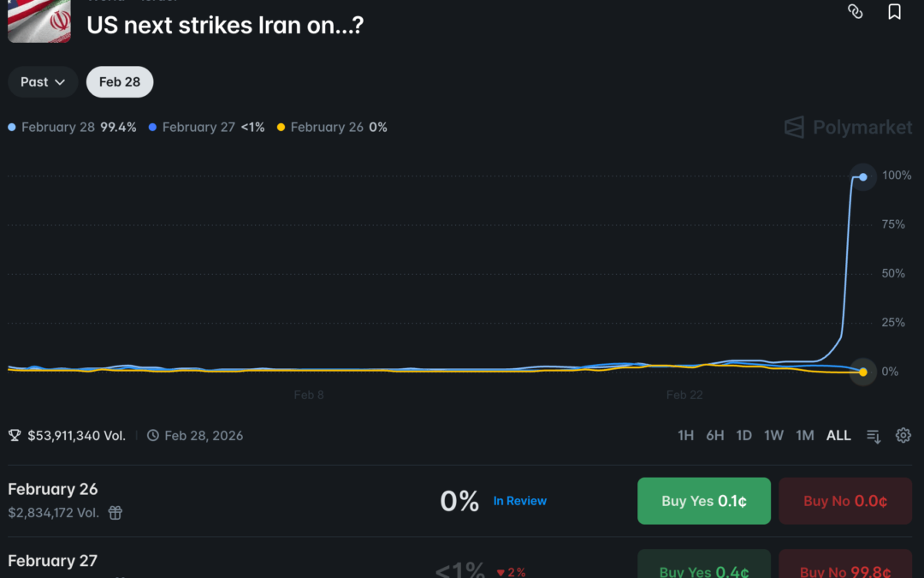This screenshot has height=578, width=924.
Task: Expand the February 27 market row
Action: pos(53,561)
